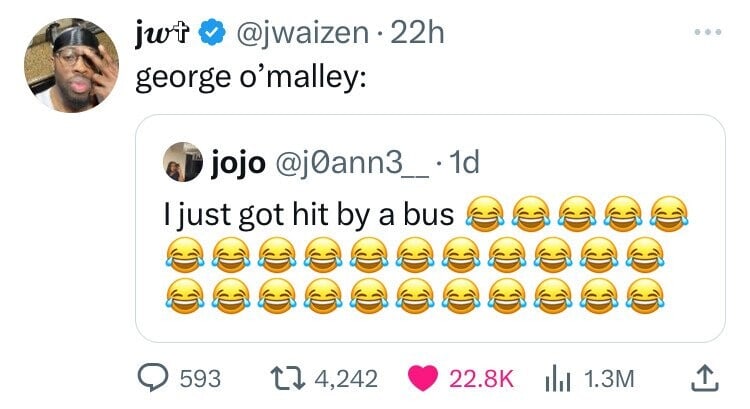Click the @jwaizen handle
Screen dimensions: 750x409
[303, 33]
